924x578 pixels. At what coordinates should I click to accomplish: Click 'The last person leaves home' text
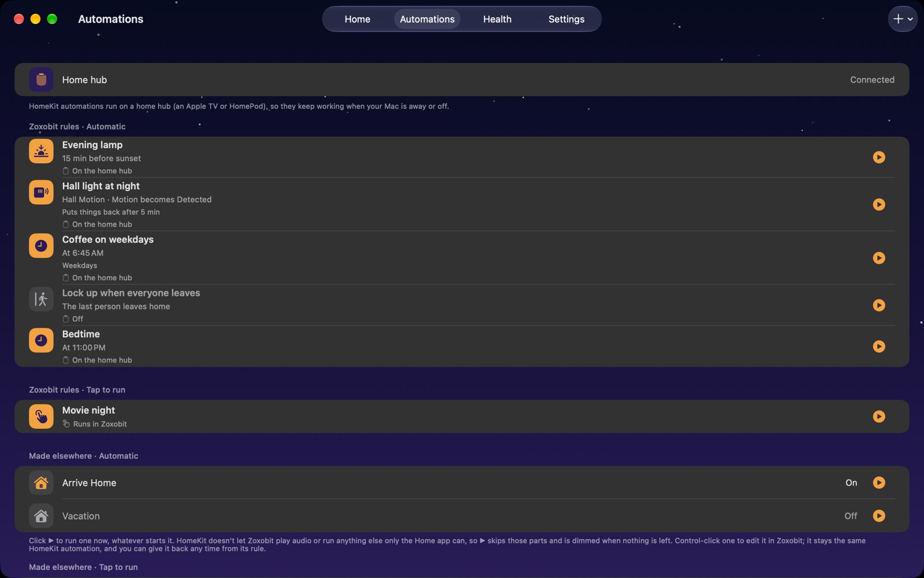coord(116,306)
